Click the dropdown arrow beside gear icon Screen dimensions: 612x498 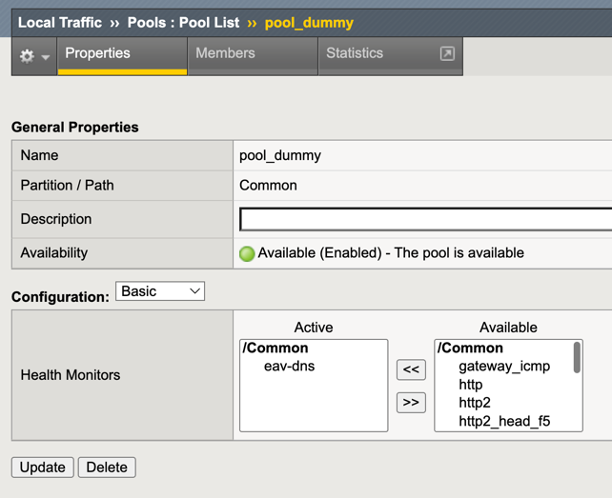point(45,57)
